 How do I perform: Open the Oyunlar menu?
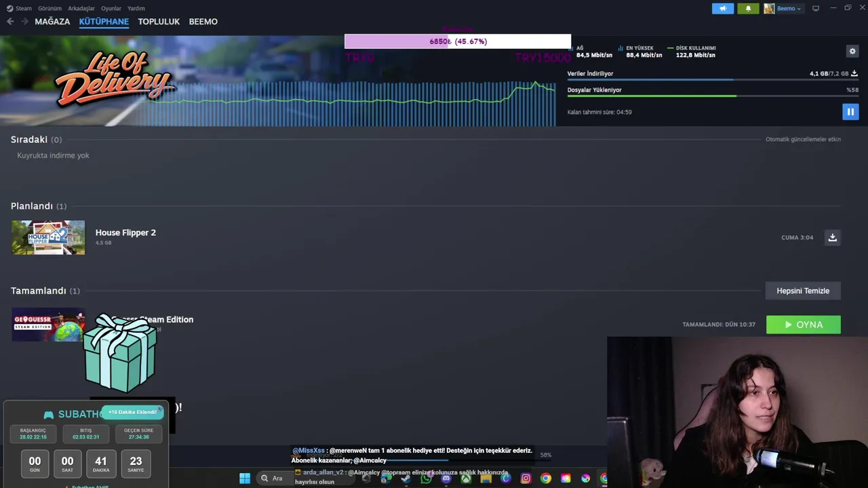111,8
